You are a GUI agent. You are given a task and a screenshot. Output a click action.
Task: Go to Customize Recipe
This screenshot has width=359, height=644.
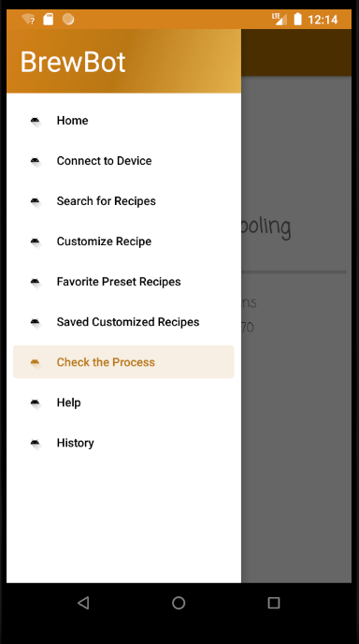tap(123, 241)
